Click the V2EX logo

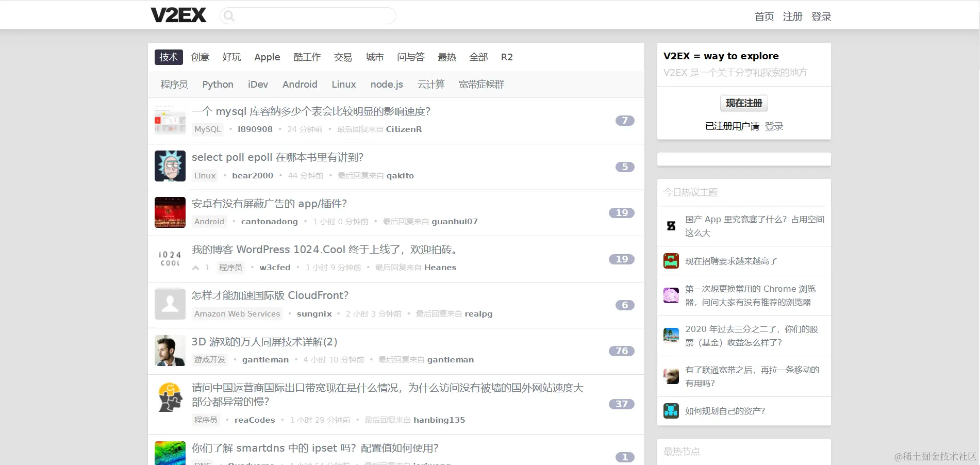click(178, 15)
